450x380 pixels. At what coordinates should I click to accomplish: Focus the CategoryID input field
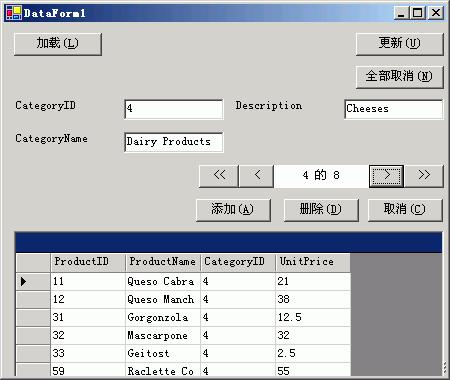[x=174, y=109]
